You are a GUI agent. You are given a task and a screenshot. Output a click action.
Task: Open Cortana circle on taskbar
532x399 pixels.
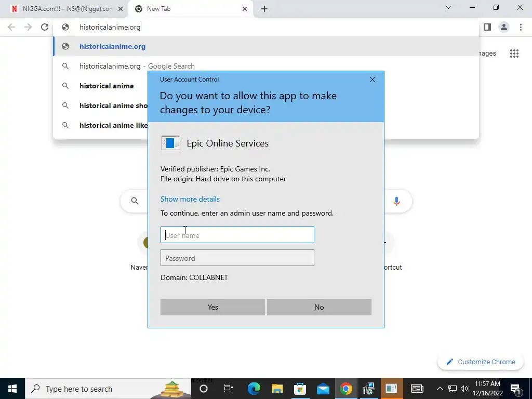point(204,389)
